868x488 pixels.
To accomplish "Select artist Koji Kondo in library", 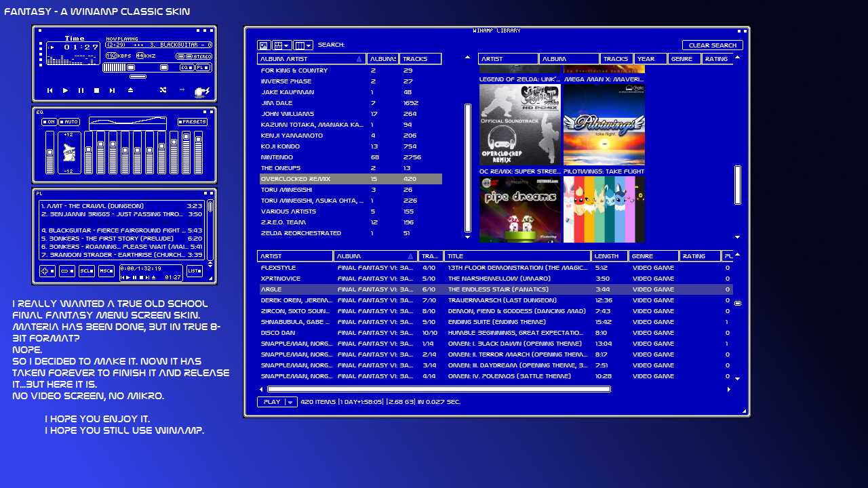I will (351, 146).
